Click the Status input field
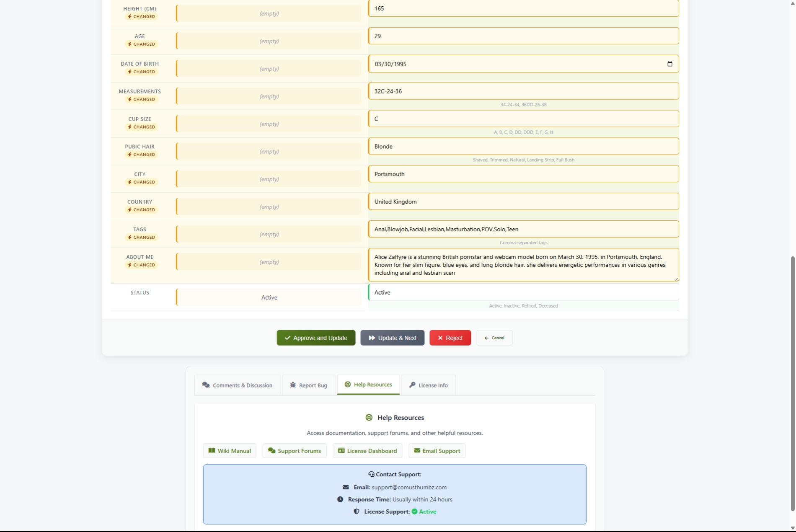The width and height of the screenshot is (796, 532). tap(523, 292)
